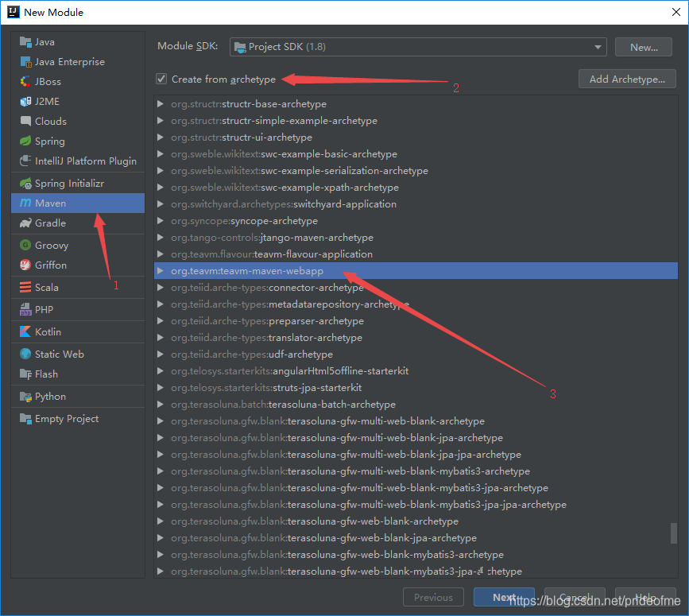Select org.tango-controls:jtango-maven-archetype row
Screen dimensions: 689x616
[x=416, y=238]
